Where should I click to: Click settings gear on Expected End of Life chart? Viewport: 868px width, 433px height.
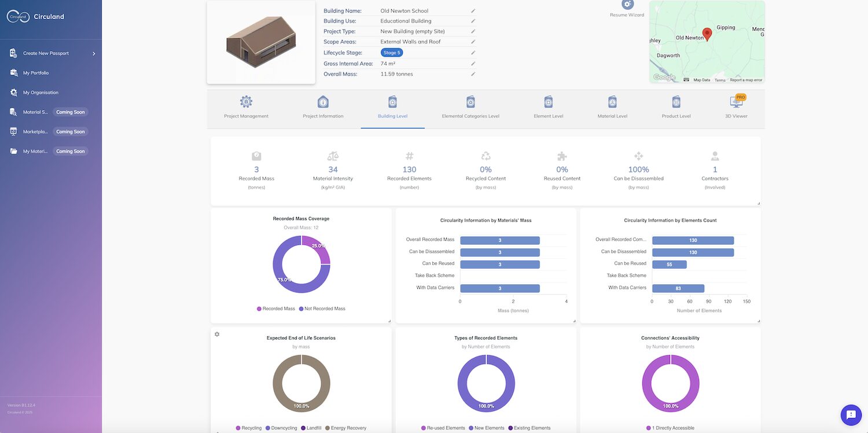pos(217,334)
